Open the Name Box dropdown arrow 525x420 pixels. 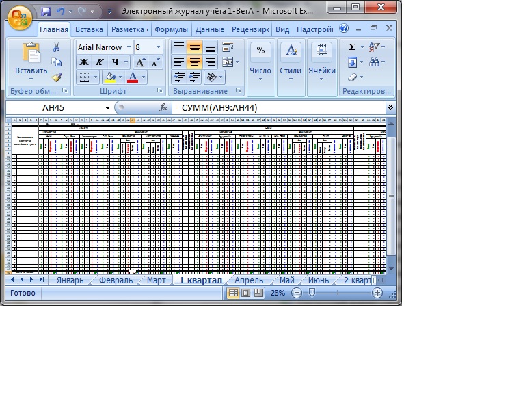[107, 108]
